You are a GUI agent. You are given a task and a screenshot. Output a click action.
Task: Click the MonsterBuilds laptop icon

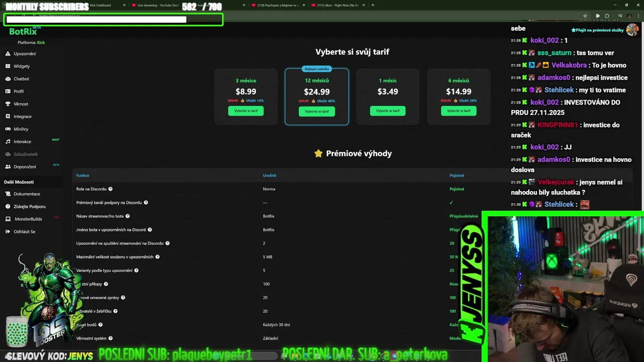(8, 219)
